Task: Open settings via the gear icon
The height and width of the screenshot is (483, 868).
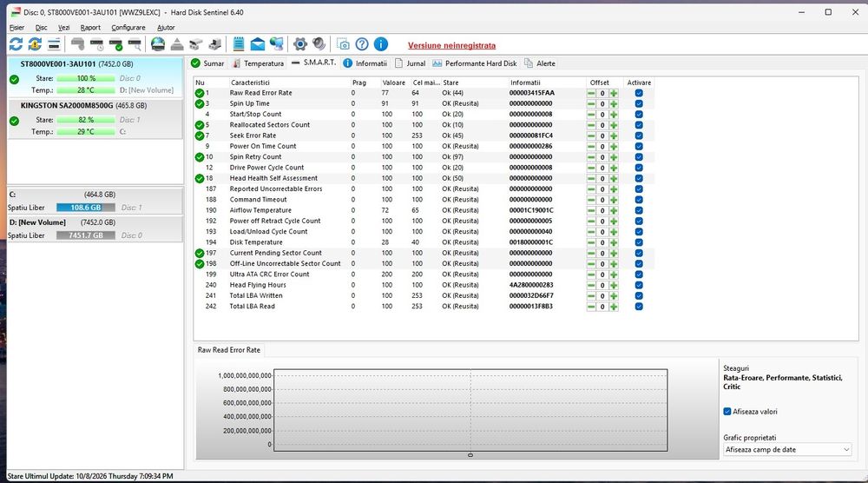Action: pos(300,44)
